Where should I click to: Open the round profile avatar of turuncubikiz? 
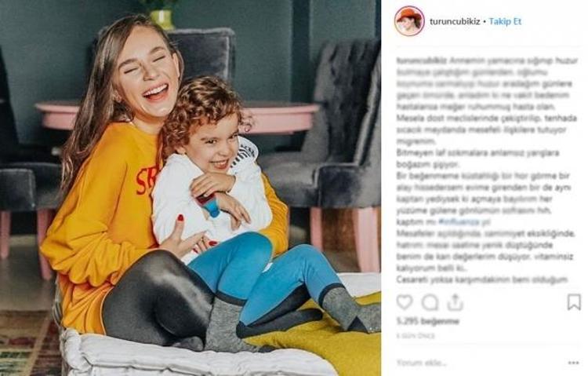[409, 21]
